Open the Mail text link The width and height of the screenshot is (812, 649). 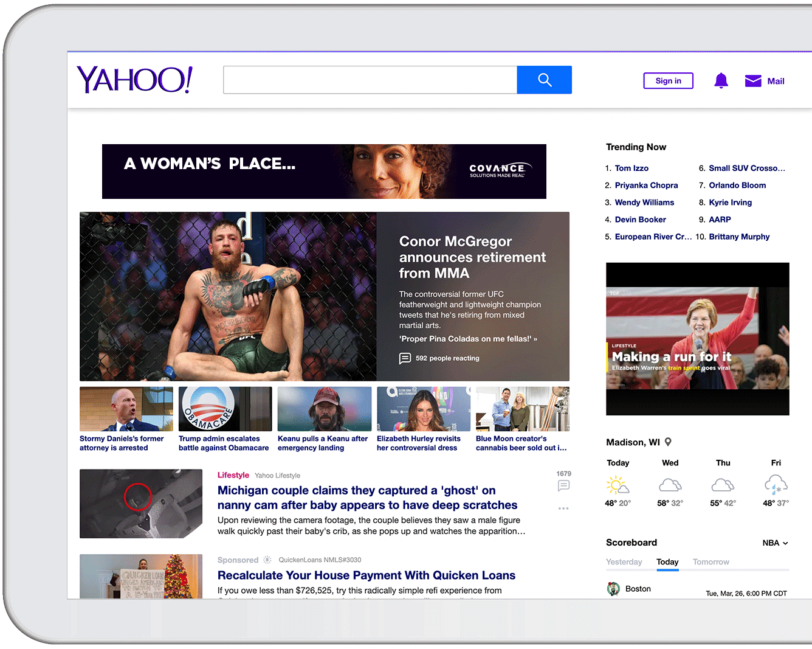pyautogui.click(x=776, y=81)
